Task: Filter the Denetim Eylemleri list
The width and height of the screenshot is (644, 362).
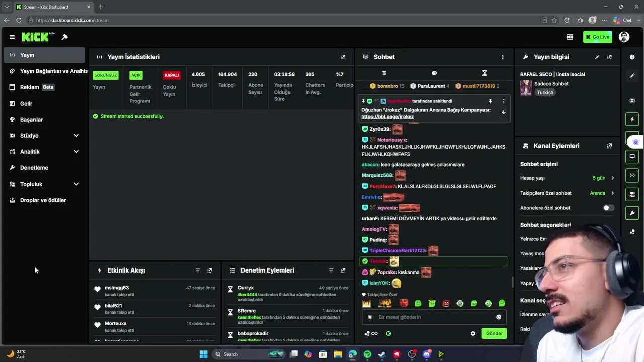Action: [x=331, y=270]
